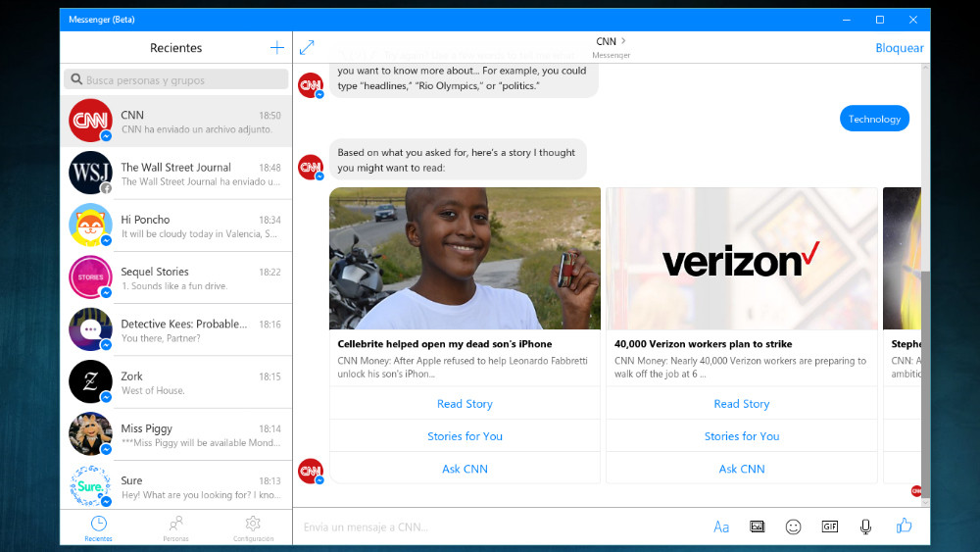The image size is (980, 552).
Task: Click the '1. Sounds like a fun drive.' preview
Action: (x=174, y=285)
